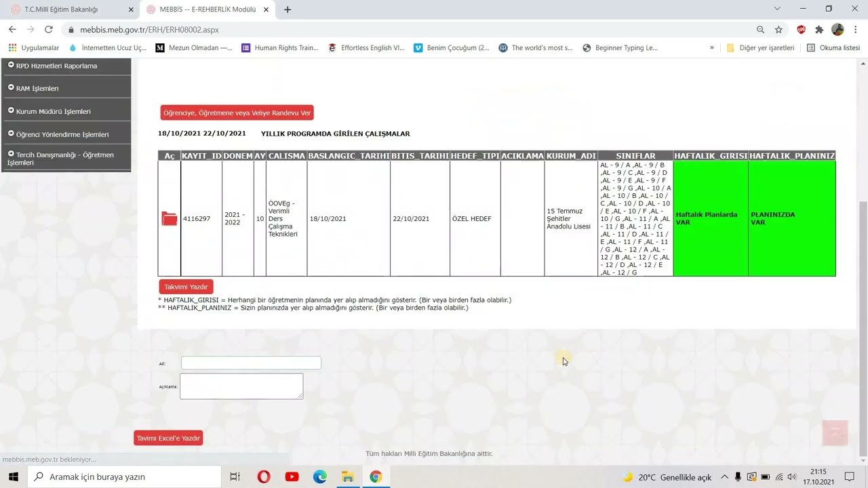
Task: Open Effortless English bookmark
Action: [366, 48]
